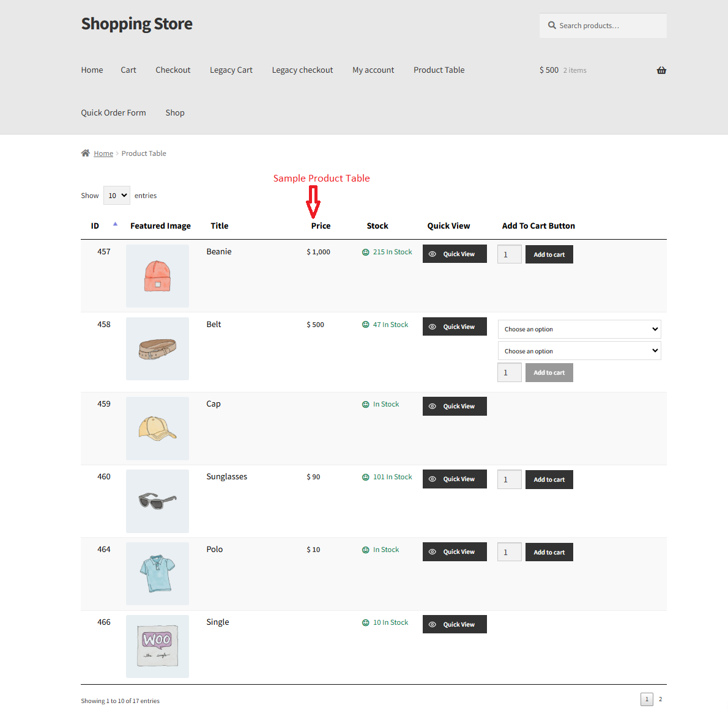Open the first Choose an option dropdown for Belt
This screenshot has width=728, height=711.
pyautogui.click(x=579, y=329)
